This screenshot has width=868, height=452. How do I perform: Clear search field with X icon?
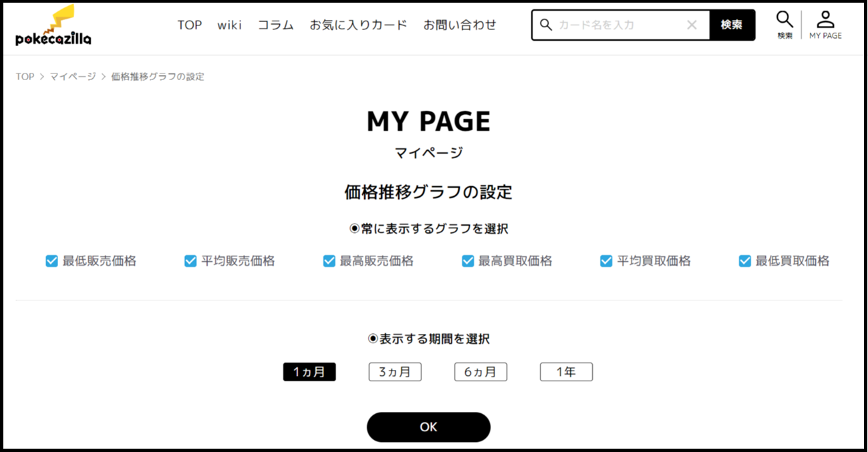692,25
